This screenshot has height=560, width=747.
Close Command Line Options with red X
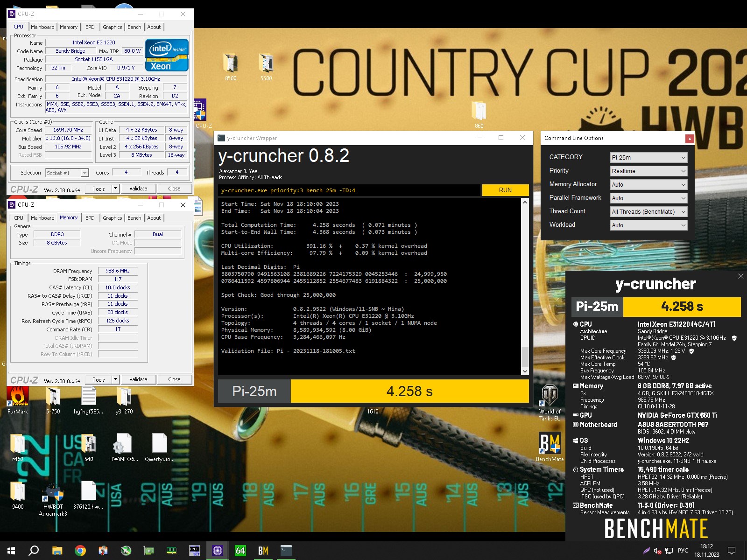(690, 139)
